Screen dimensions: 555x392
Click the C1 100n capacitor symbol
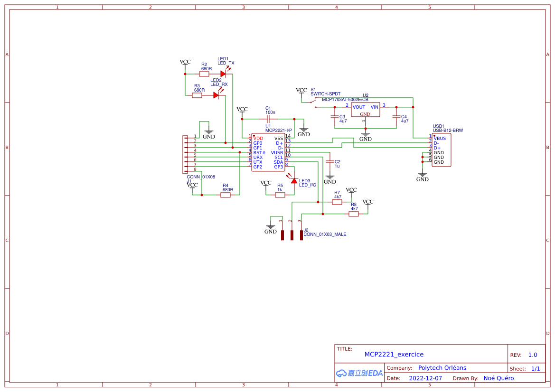click(268, 119)
